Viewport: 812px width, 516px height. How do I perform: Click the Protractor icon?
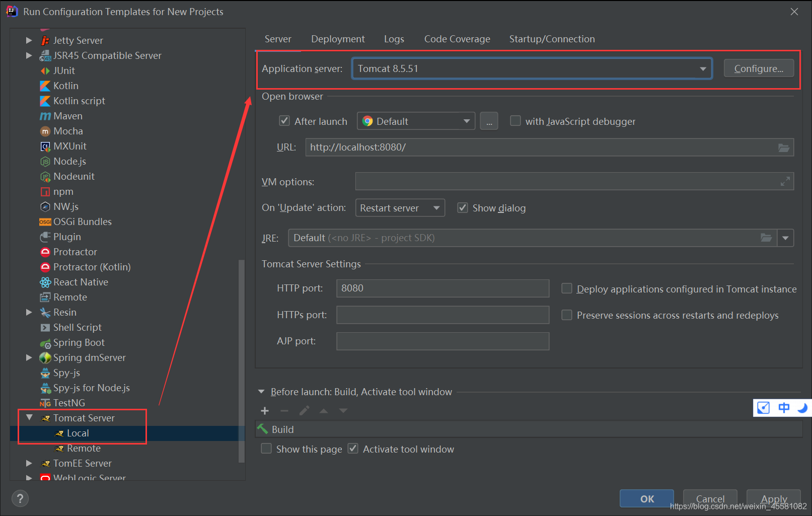[x=45, y=252]
